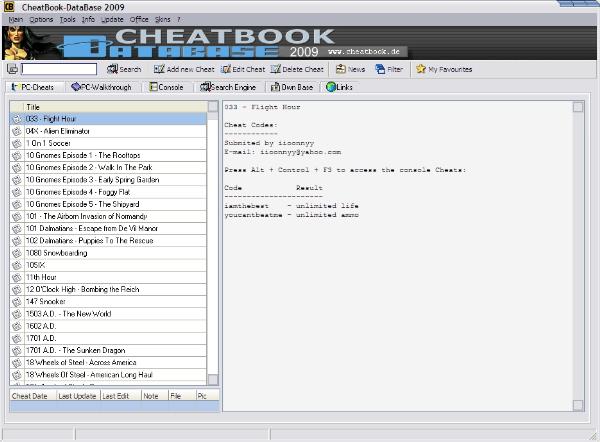Viewport: 600px width, 442px height.
Task: Click the PC-Walkthrough tab icon
Action: (x=76, y=87)
